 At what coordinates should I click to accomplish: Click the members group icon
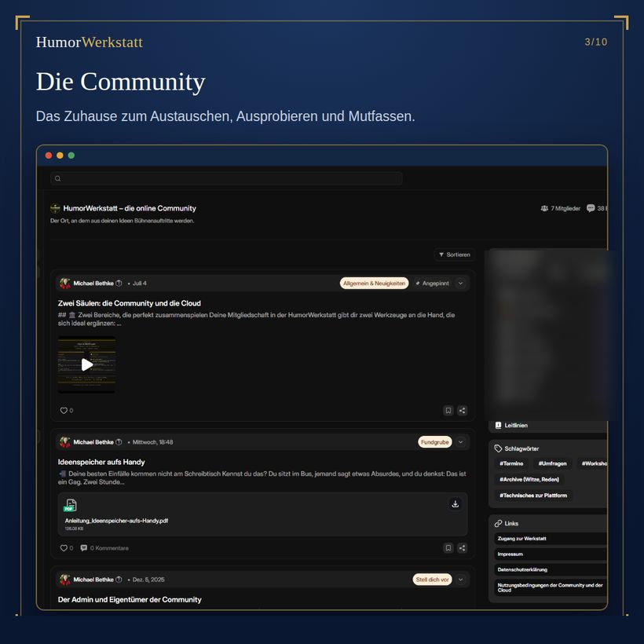pos(544,208)
